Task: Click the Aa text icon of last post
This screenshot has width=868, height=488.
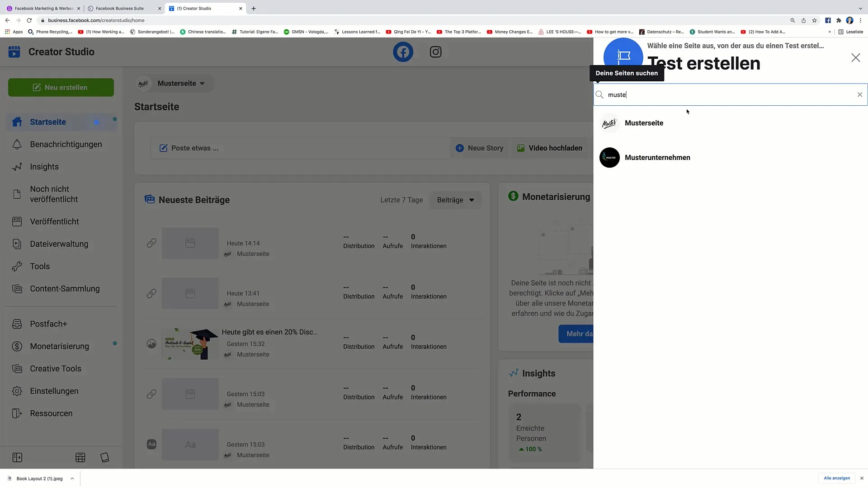Action: [151, 445]
